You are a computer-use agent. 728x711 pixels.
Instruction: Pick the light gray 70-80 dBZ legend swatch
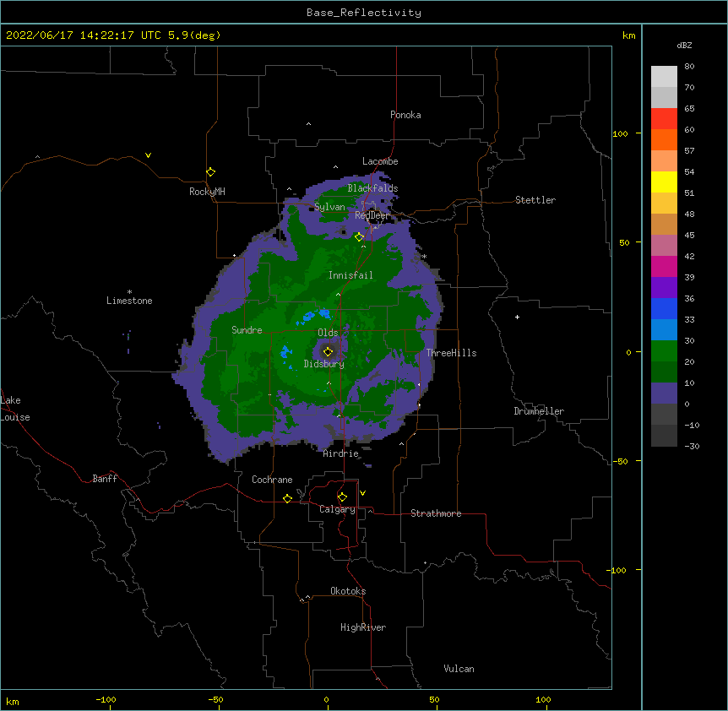point(664,77)
